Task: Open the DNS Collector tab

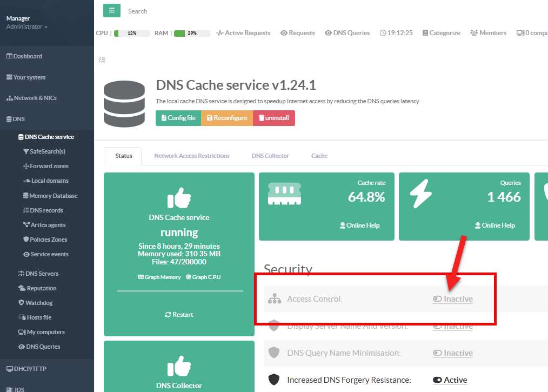Action: (270, 156)
